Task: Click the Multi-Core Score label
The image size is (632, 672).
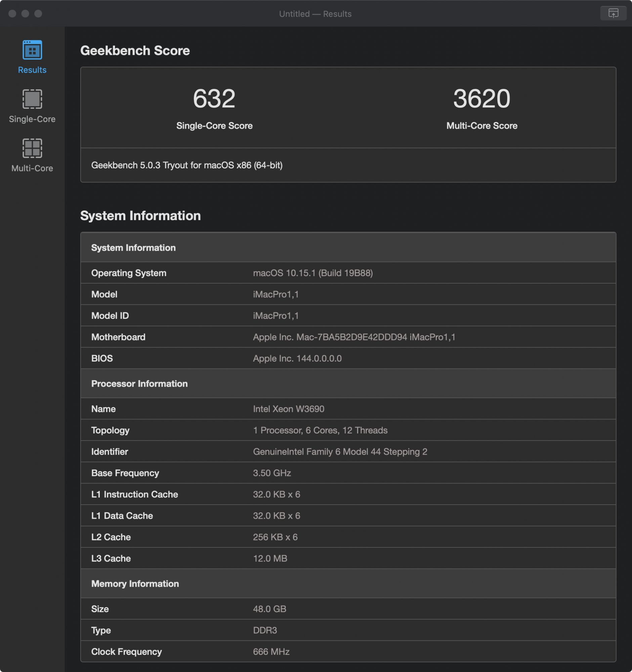Action: [481, 126]
